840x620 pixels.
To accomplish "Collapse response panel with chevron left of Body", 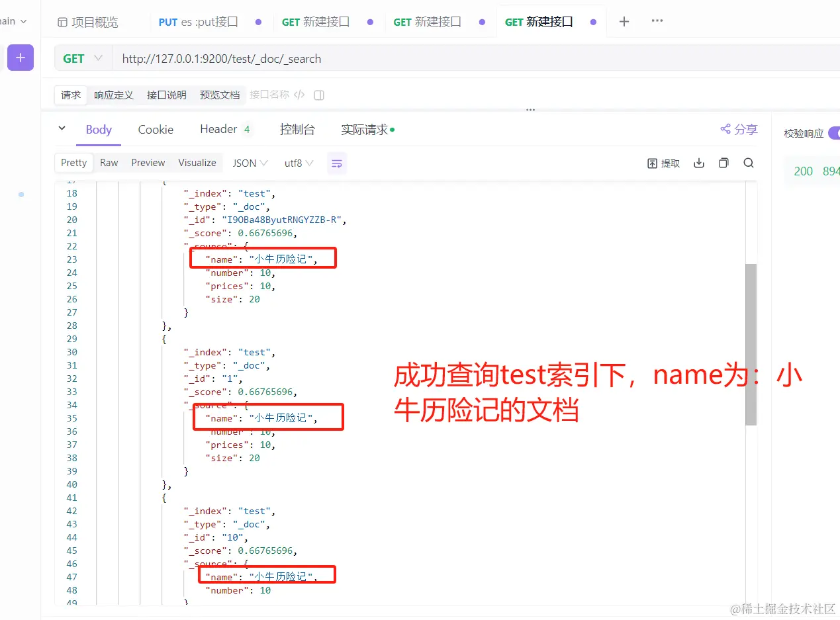I will pos(62,128).
